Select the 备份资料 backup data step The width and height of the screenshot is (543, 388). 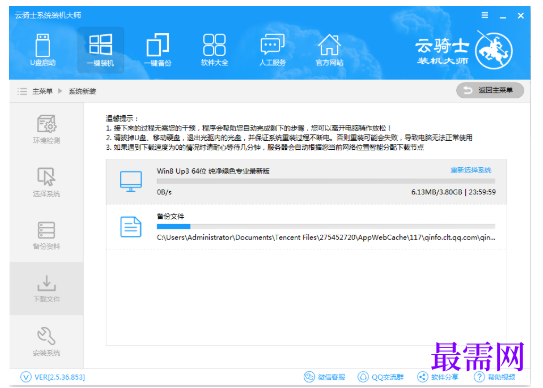46,236
